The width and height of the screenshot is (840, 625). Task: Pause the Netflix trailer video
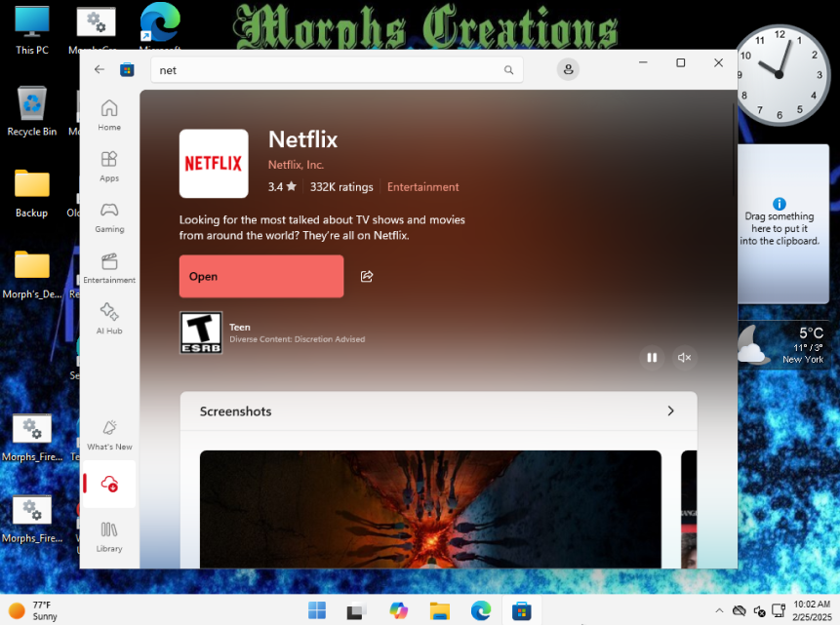click(652, 357)
